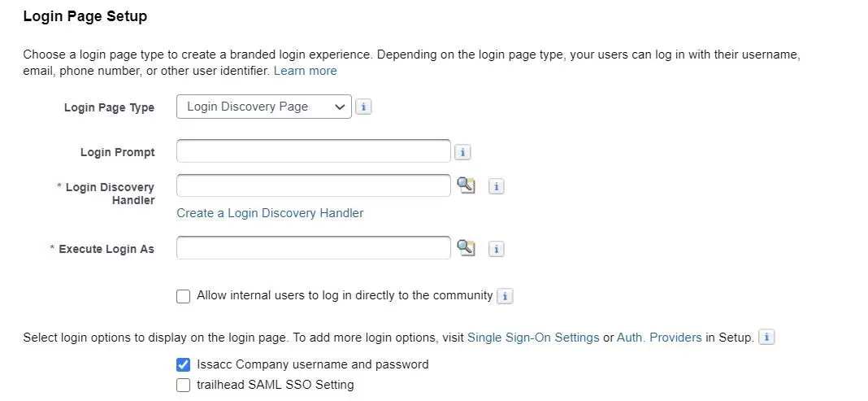This screenshot has width=868, height=401.
Task: Open lookup magnifier for Execute Login As
Action: (x=467, y=247)
